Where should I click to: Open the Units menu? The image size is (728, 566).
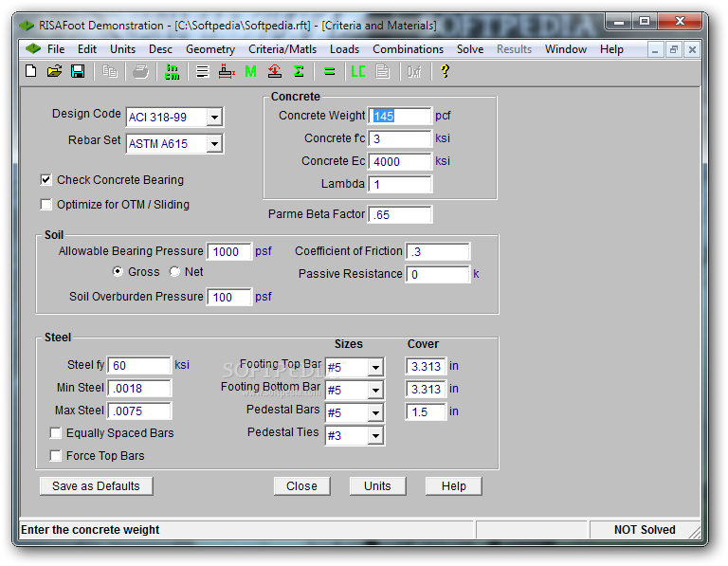click(122, 49)
